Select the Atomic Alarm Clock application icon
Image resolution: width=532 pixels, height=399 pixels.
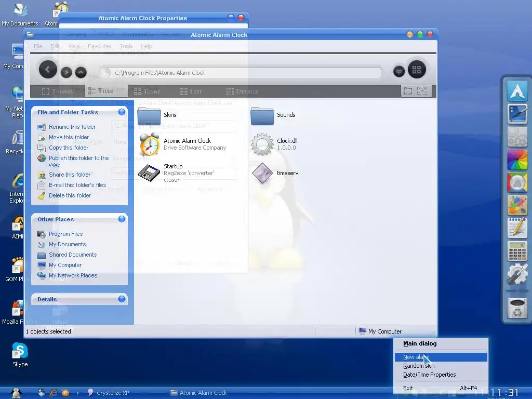[x=149, y=144]
